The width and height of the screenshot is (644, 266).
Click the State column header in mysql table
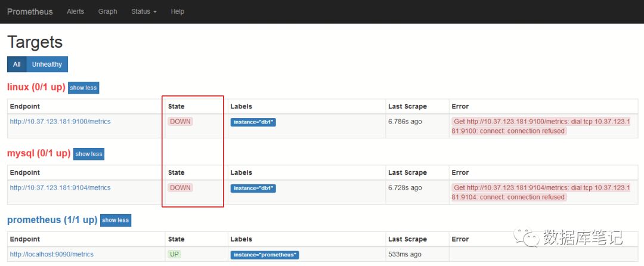coord(176,172)
